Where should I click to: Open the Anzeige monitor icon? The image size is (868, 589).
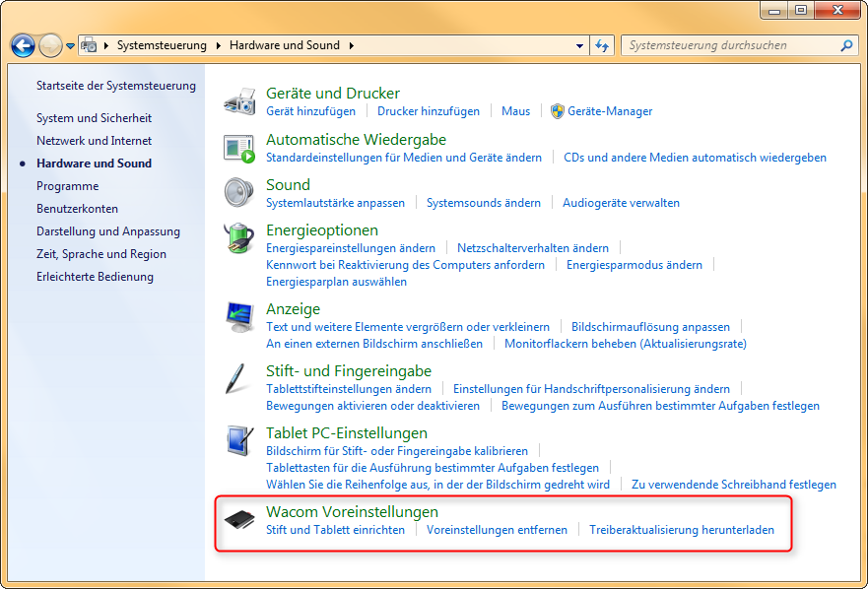click(239, 318)
